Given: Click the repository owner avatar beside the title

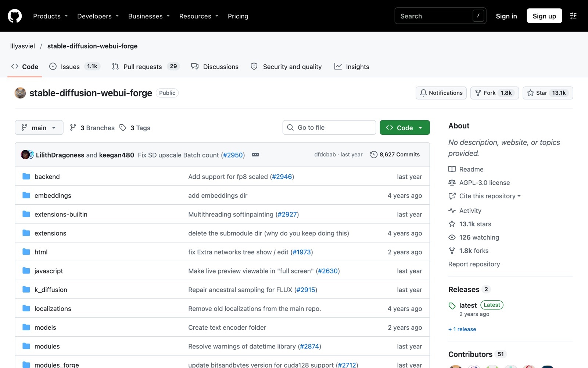Looking at the screenshot, I should pyautogui.click(x=20, y=93).
